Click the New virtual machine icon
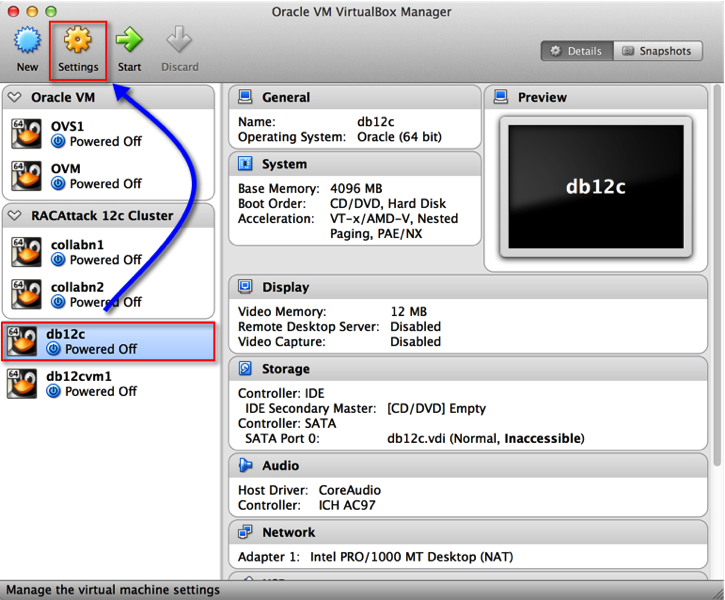Viewport: 725px width, 600px height. coord(27,40)
